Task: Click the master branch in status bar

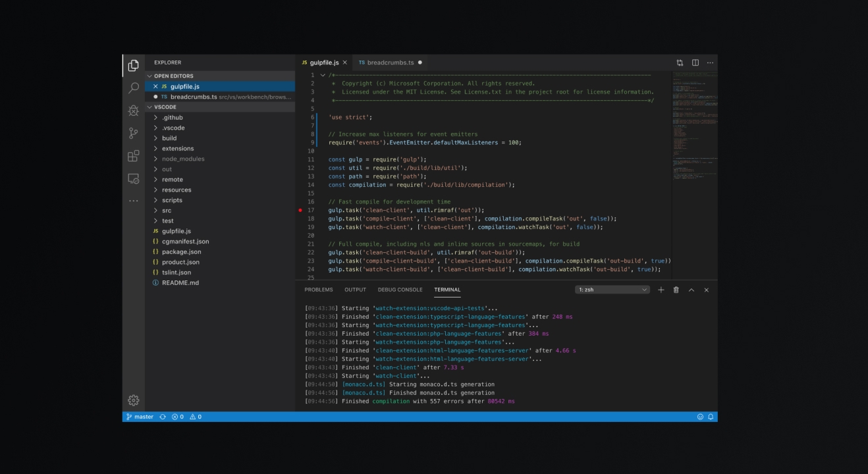Action: coord(140,417)
